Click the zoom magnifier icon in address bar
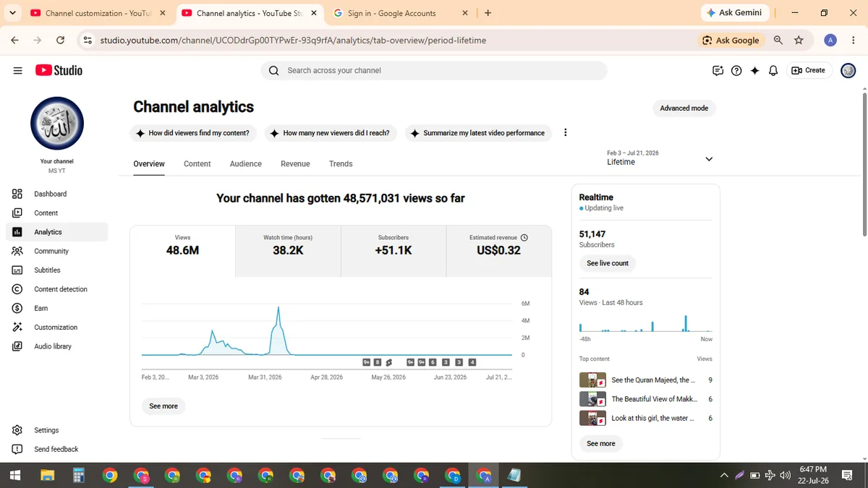868x488 pixels. point(778,40)
